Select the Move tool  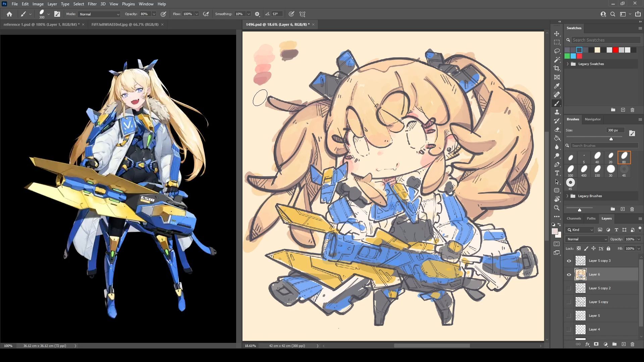pos(557,34)
